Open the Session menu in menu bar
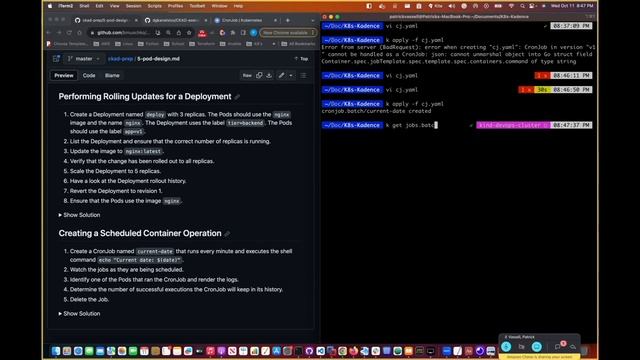640x360 pixels. [x=133, y=6]
